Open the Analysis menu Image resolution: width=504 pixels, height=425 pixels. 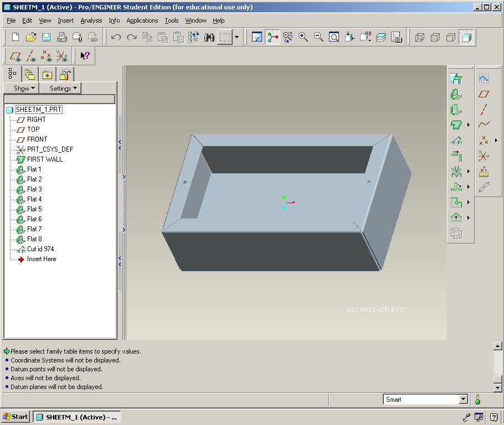coord(91,20)
